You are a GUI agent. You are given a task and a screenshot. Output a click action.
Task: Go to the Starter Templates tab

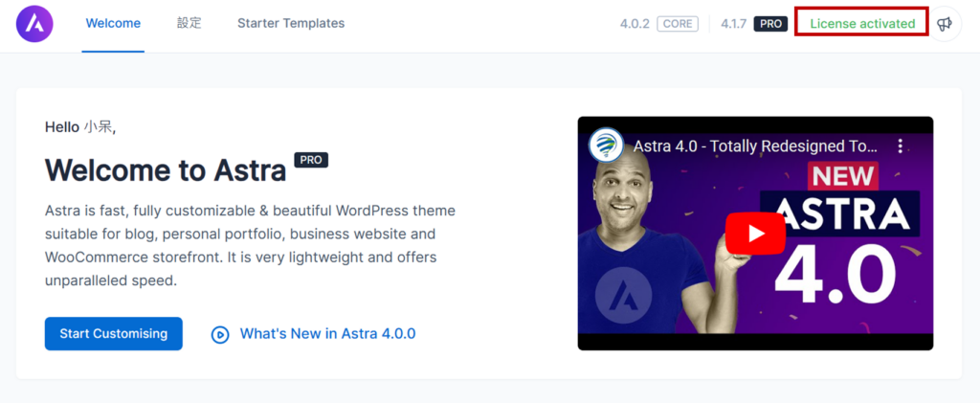coord(291,24)
